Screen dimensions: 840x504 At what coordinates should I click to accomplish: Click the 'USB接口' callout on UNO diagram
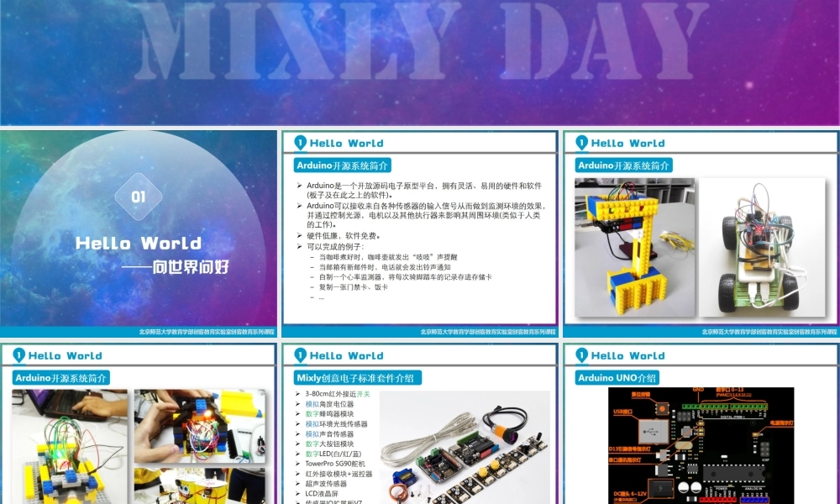(x=623, y=411)
